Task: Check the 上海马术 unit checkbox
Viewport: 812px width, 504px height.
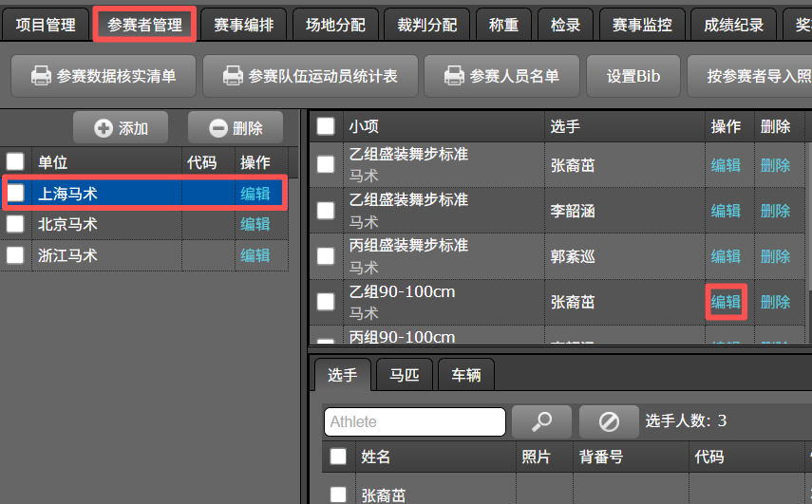Action: coord(16,194)
